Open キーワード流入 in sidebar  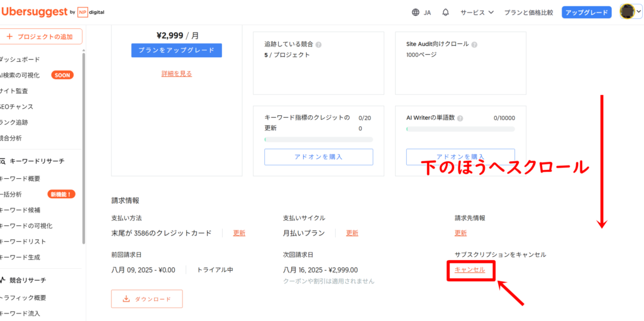19,313
